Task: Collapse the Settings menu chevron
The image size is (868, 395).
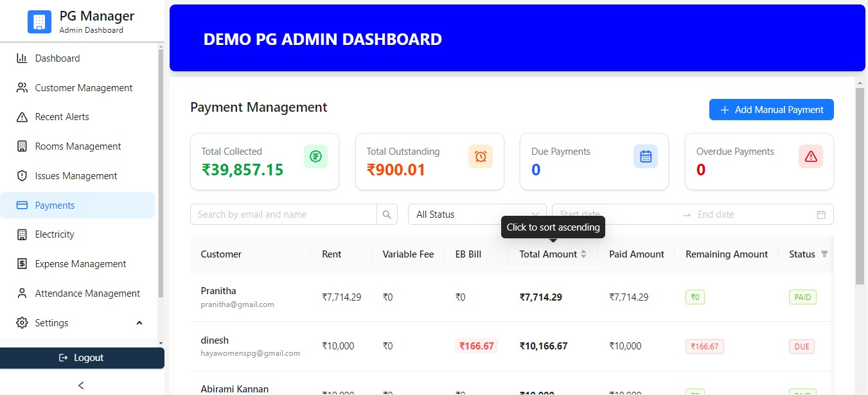Action: click(139, 323)
